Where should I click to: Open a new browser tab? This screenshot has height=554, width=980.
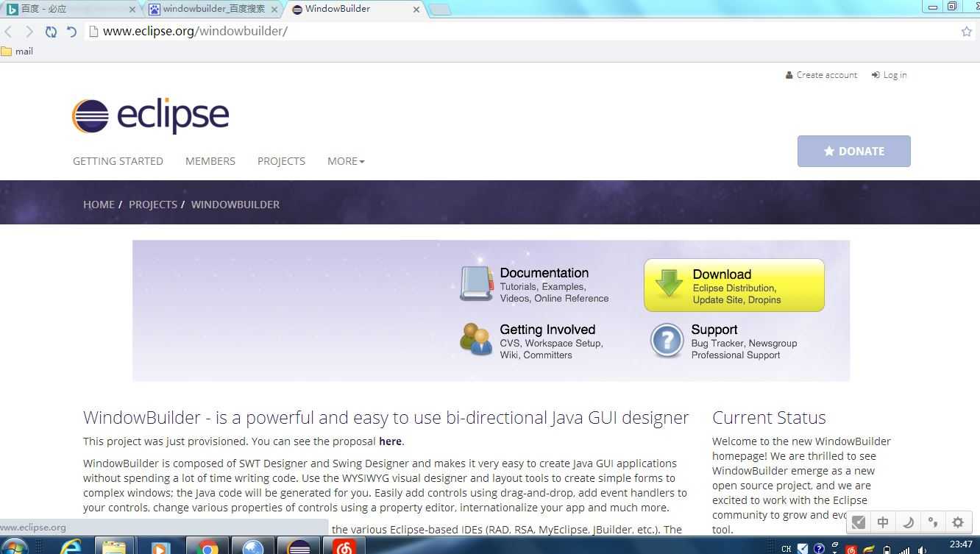point(439,10)
